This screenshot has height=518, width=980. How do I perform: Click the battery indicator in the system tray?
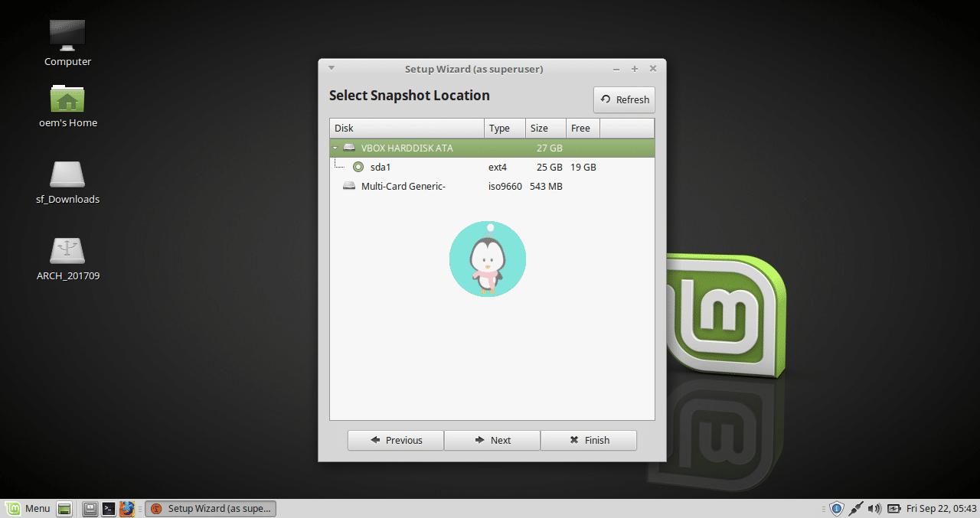click(893, 508)
